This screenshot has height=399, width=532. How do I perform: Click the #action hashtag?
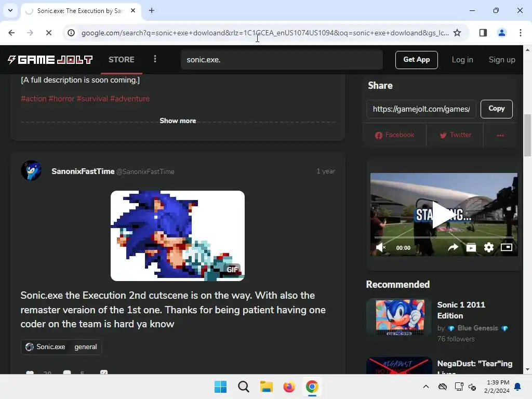tap(34, 99)
